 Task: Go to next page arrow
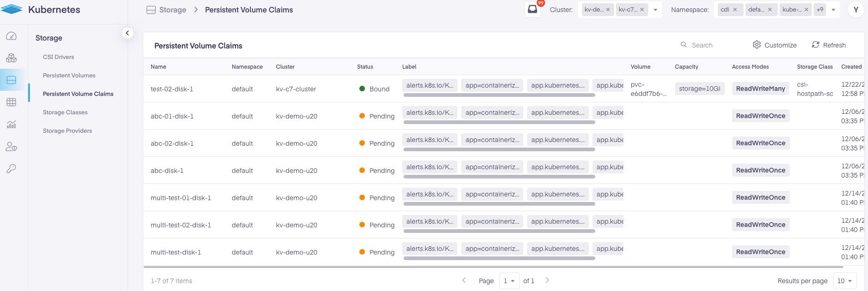tap(547, 280)
